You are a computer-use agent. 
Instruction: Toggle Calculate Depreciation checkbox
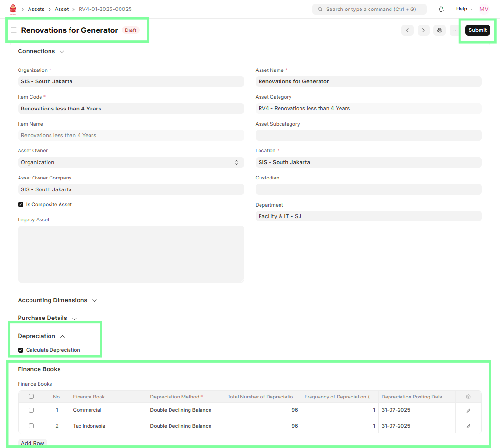click(21, 350)
